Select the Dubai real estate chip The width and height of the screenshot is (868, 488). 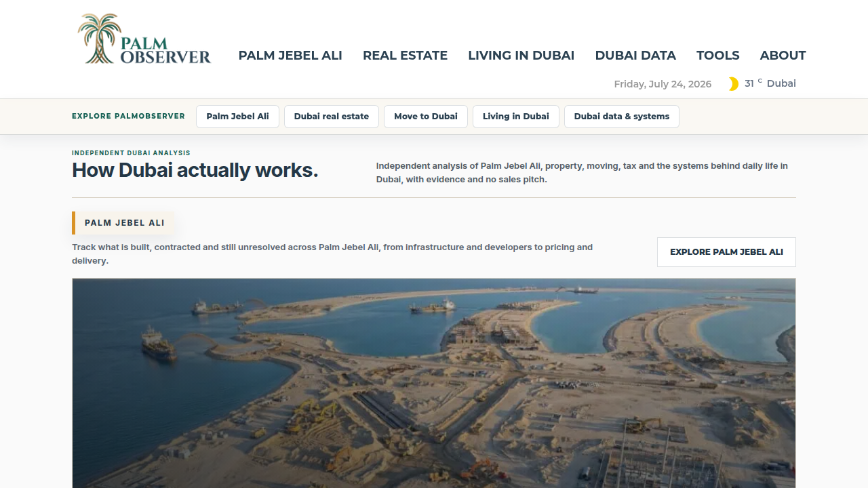332,117
